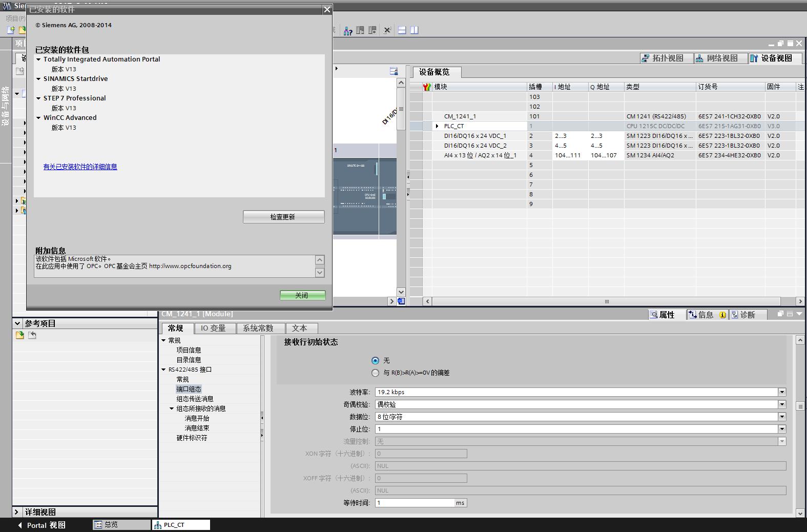Image resolution: width=807 pixels, height=532 pixels.
Task: Select 项目信息 in the properties tree
Action: 189,350
